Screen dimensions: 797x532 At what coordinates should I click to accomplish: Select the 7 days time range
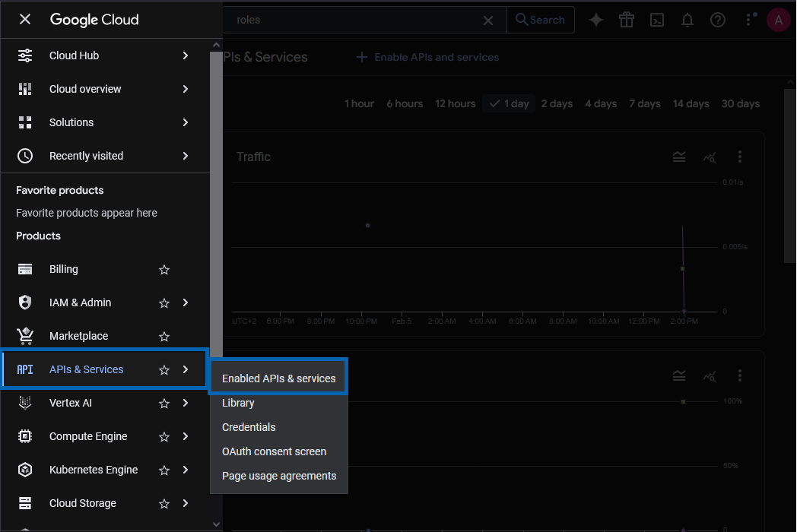click(x=644, y=103)
